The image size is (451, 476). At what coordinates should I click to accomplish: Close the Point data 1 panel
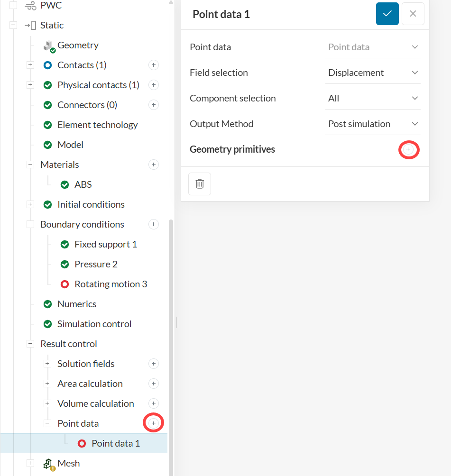coord(413,14)
